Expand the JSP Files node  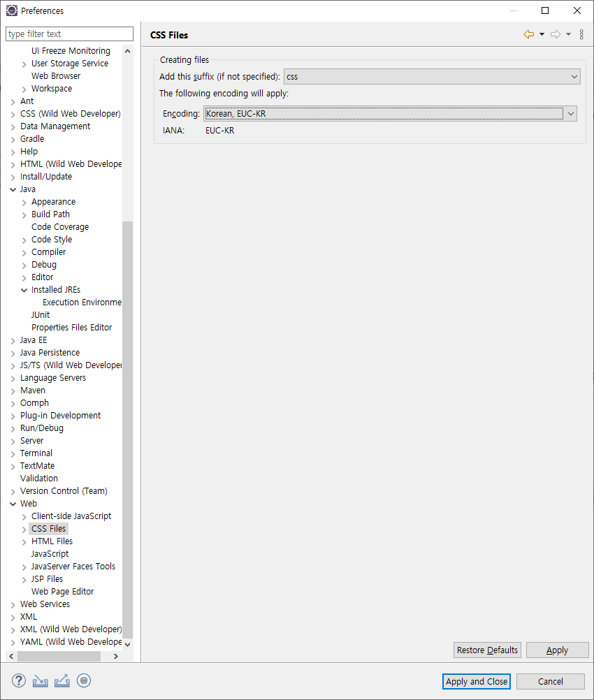tap(24, 579)
